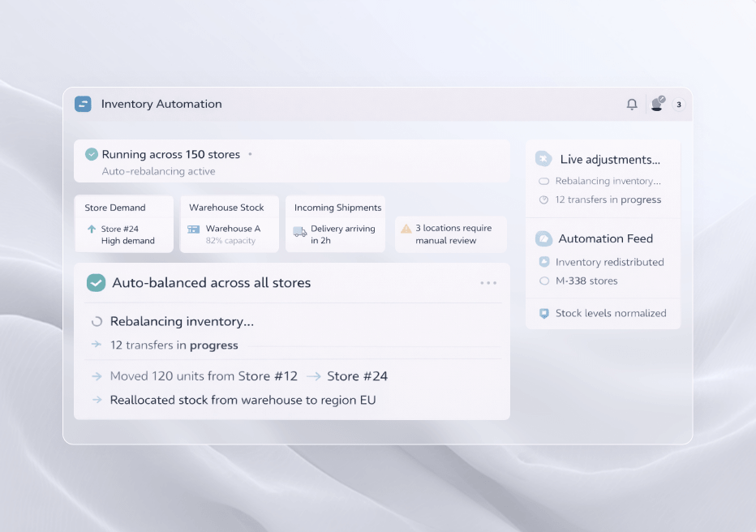Click the Auto-balanced check mark icon
The image size is (756, 532).
pos(96,283)
